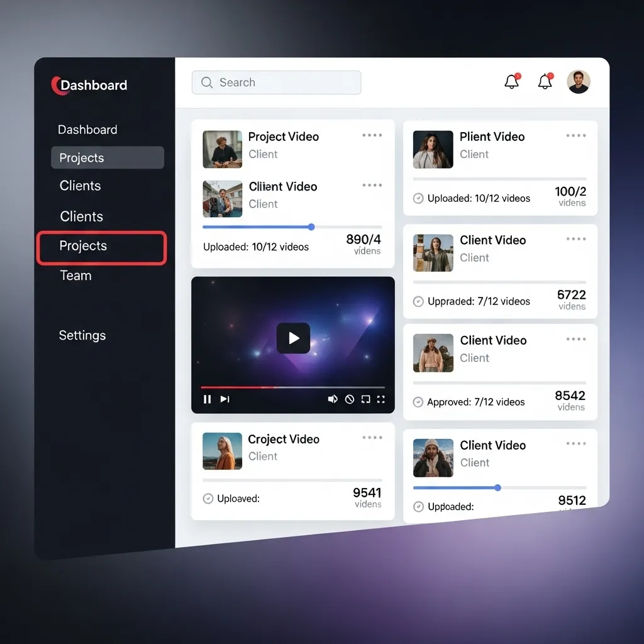Click the 100/2 videns count

click(570, 196)
